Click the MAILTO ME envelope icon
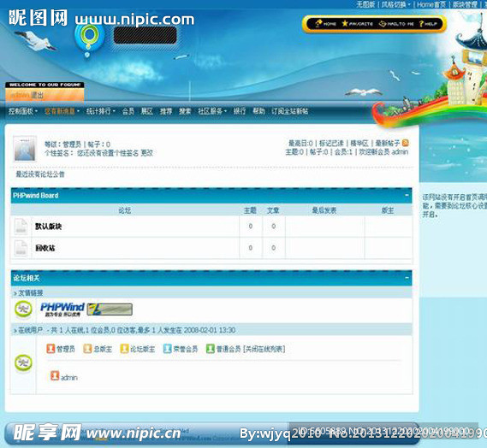 coord(383,24)
